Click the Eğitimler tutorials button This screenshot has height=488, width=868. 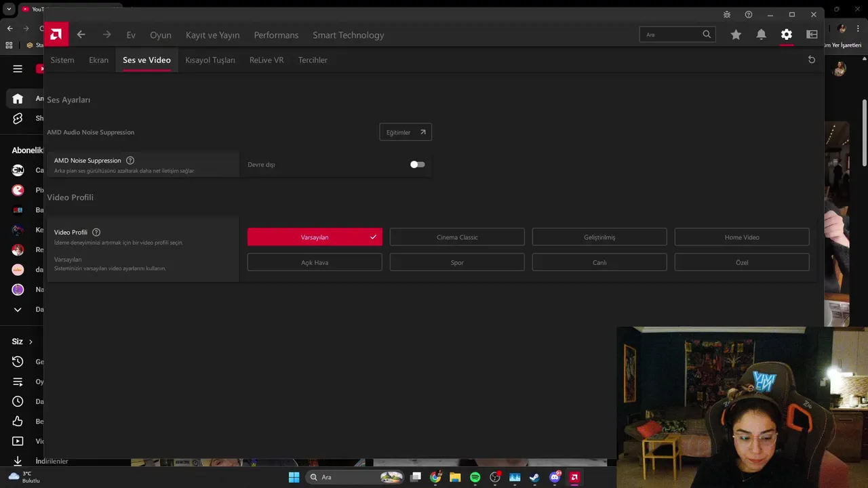(x=406, y=132)
